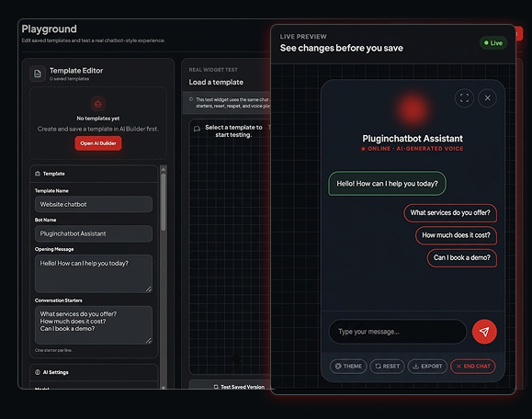The height and width of the screenshot is (419, 532).
Task: Click the red glowing assistant avatar
Action: pos(413,109)
